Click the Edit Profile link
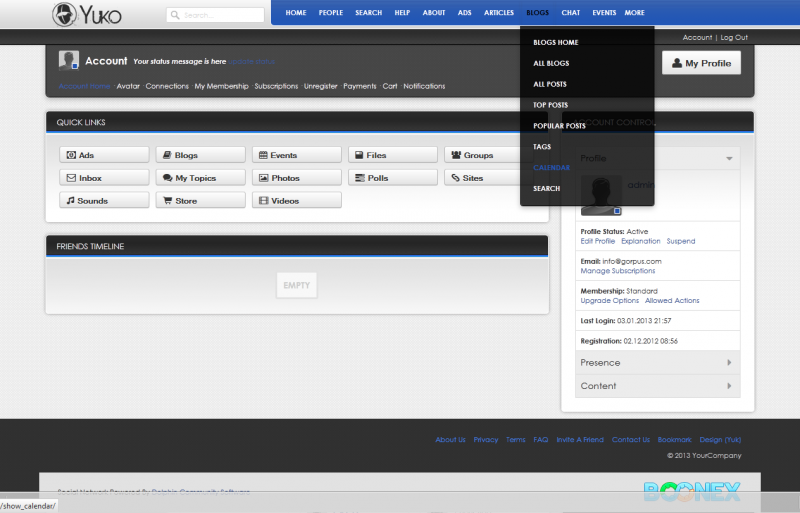The width and height of the screenshot is (800, 513). 597,241
